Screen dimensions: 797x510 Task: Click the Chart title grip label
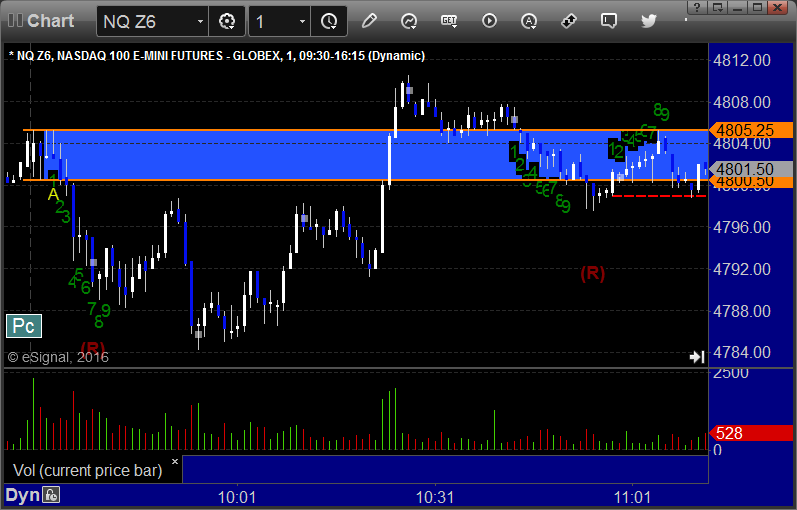[x=41, y=21]
